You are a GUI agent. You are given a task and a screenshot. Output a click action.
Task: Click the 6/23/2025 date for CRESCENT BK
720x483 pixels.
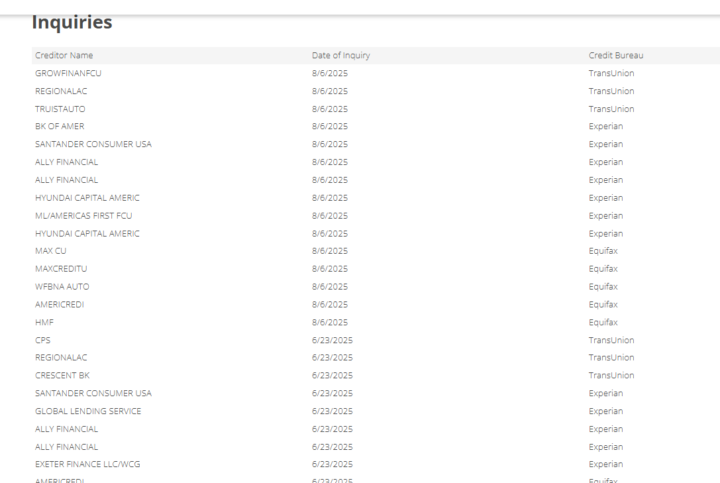pos(332,376)
